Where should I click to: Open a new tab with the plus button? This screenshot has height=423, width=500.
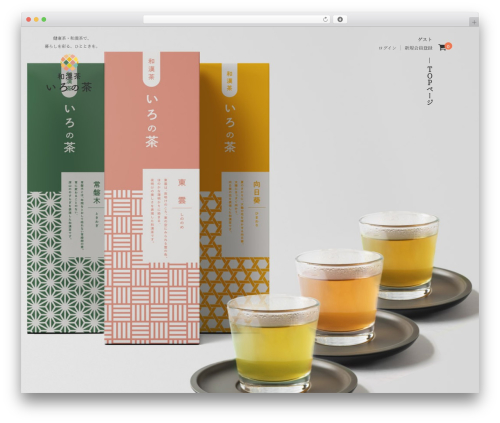[x=474, y=22]
